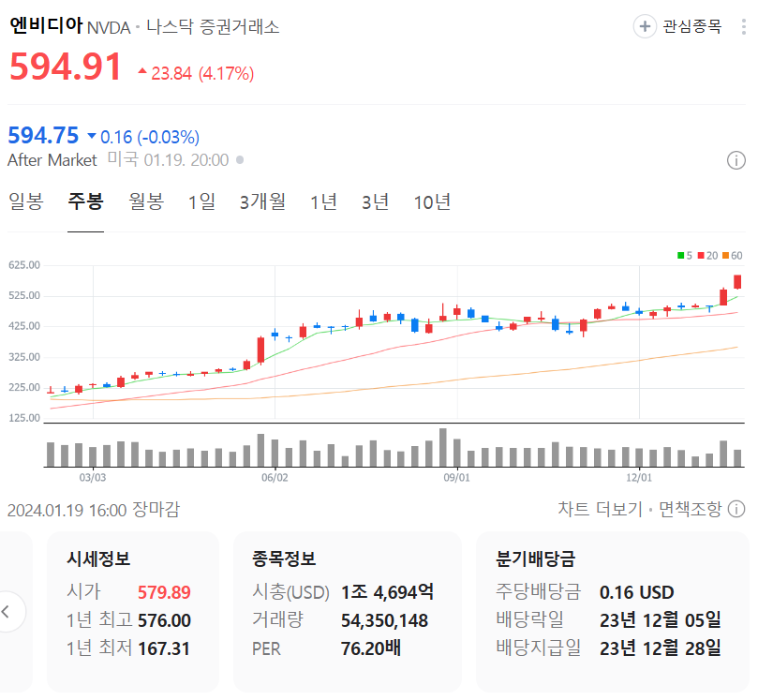Select the 1년 chart range tab
This screenshot has height=700, width=758.
323,201
